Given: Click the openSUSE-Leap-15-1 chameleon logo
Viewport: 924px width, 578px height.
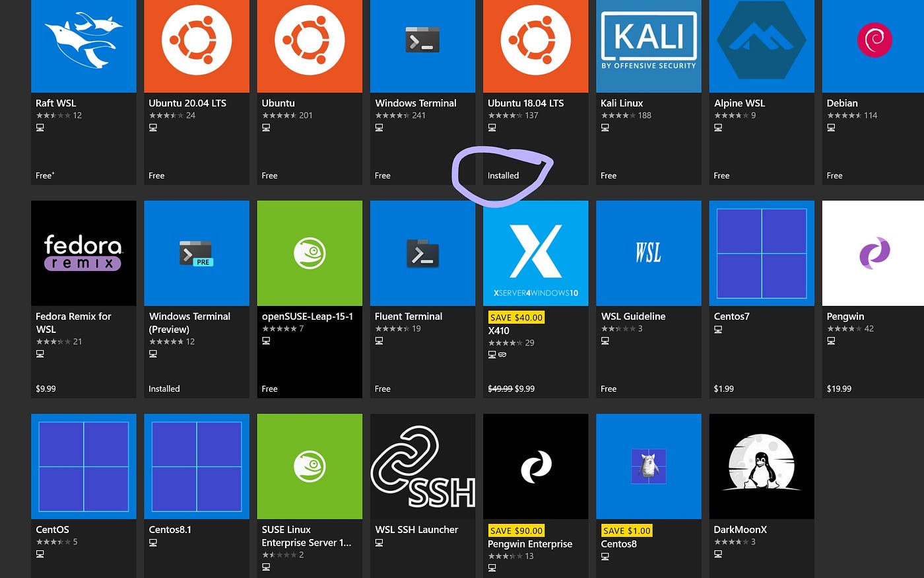Looking at the screenshot, I should click(x=310, y=253).
